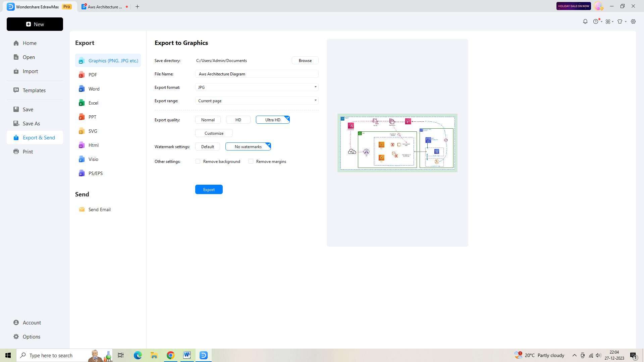
Task: Click the Export button to save
Action: (x=208, y=189)
